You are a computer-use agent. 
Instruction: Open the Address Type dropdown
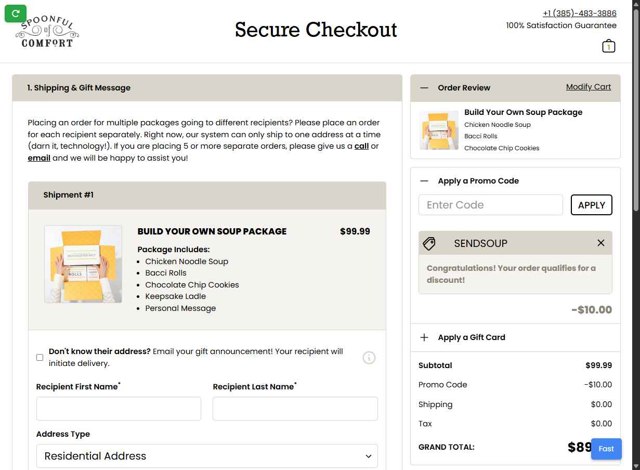click(207, 456)
